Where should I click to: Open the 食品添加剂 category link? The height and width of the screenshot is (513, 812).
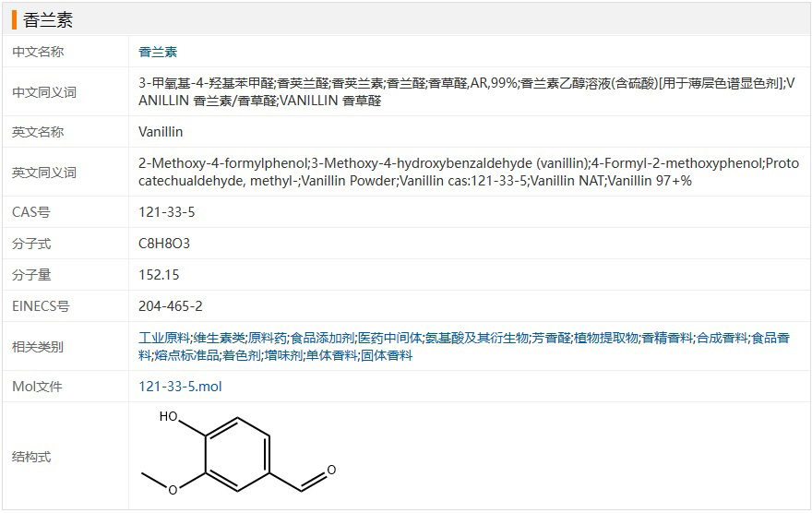(x=322, y=338)
